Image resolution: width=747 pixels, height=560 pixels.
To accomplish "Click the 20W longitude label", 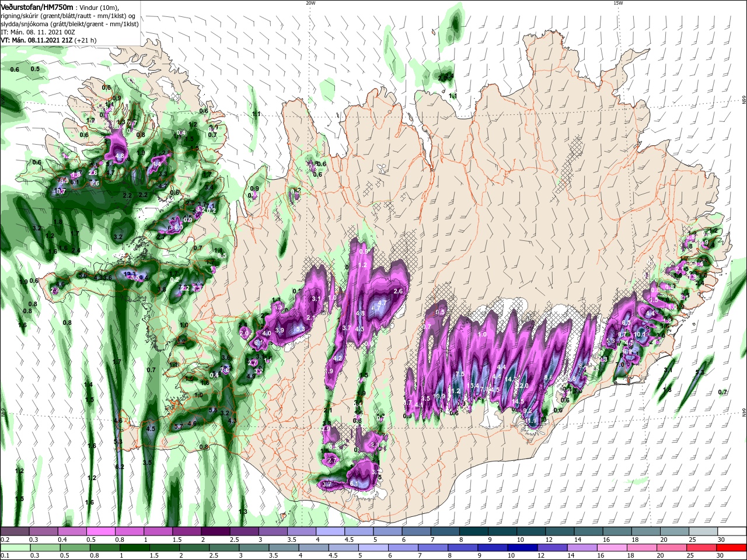I will [x=310, y=3].
